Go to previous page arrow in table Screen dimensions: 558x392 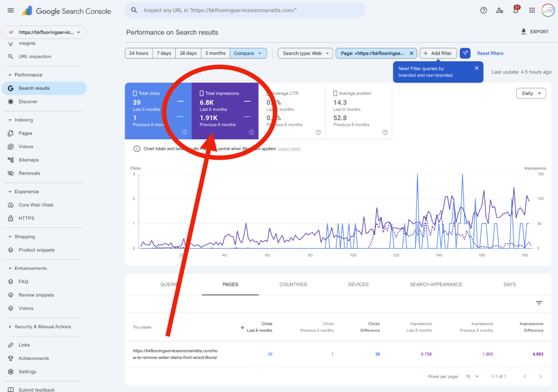pyautogui.click(x=525, y=376)
